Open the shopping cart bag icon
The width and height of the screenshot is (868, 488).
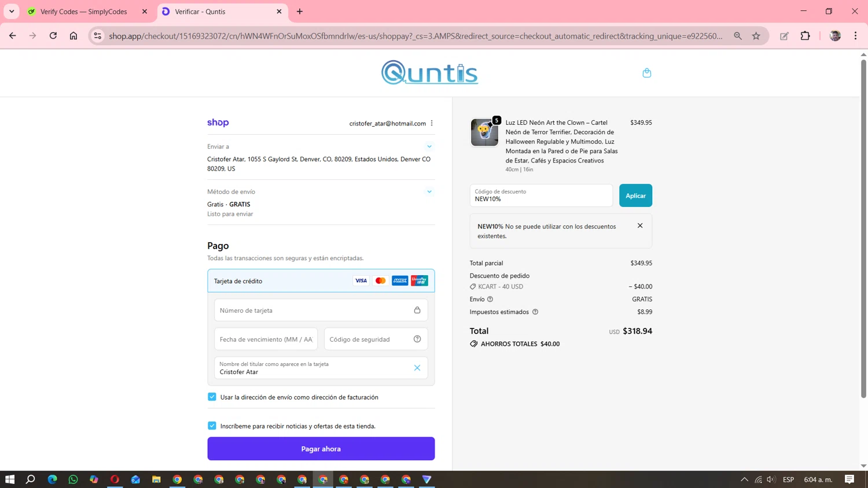click(647, 73)
